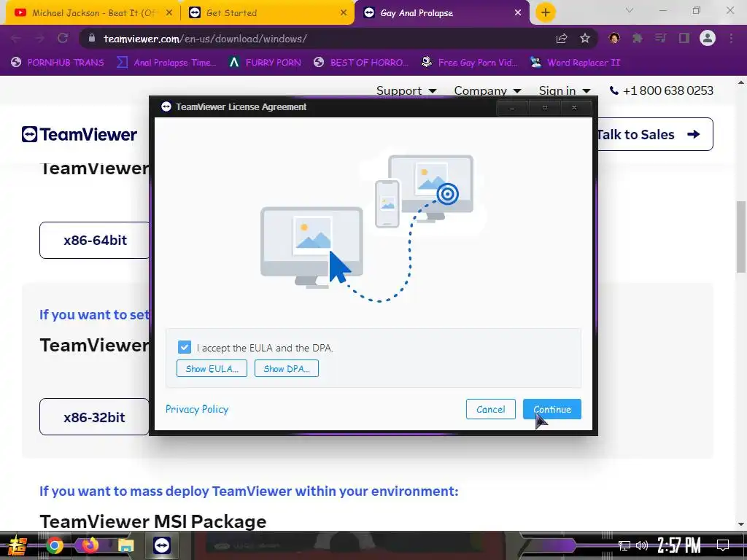Close the Get Started tab
The width and height of the screenshot is (747, 560).
344,13
